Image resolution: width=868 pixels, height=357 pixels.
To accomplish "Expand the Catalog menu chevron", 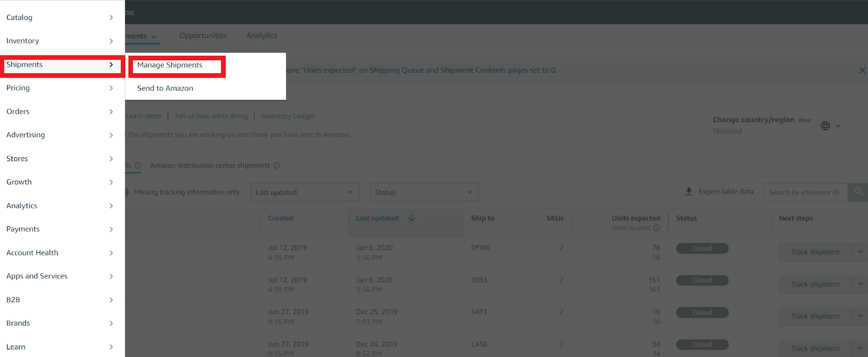I will point(111,17).
